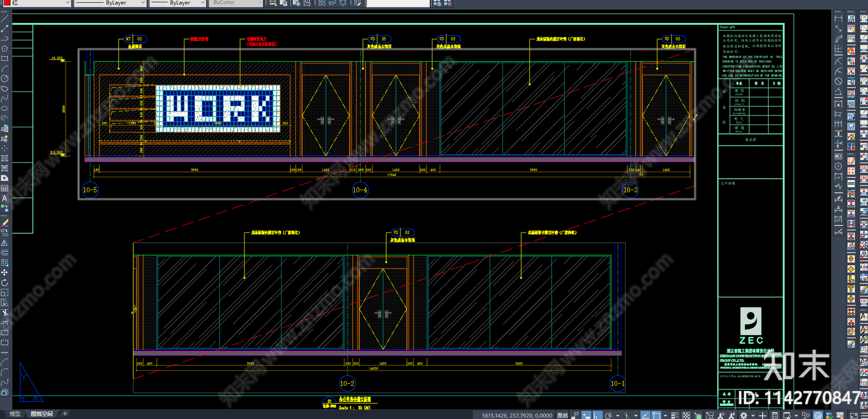Toggle Object Snap Tracking

coord(645,415)
